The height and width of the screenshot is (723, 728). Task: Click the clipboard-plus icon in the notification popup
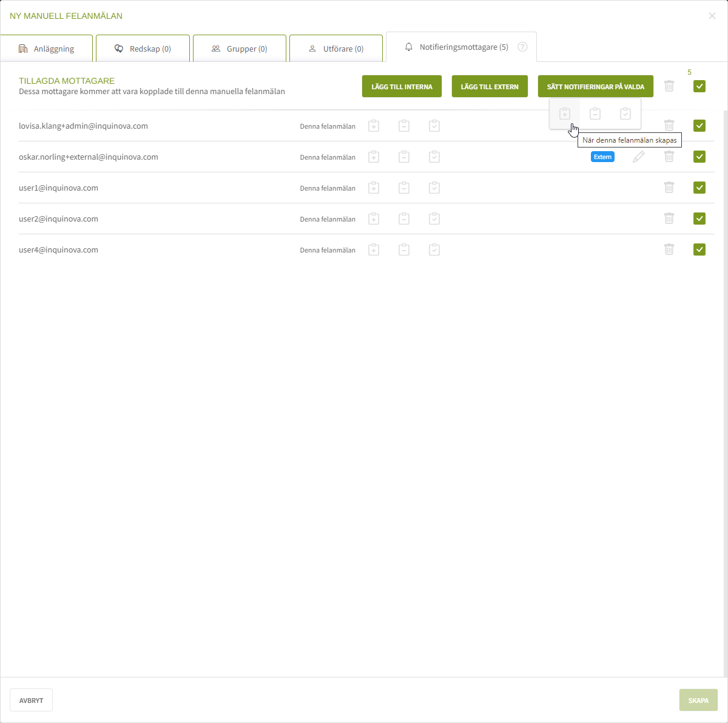click(565, 114)
